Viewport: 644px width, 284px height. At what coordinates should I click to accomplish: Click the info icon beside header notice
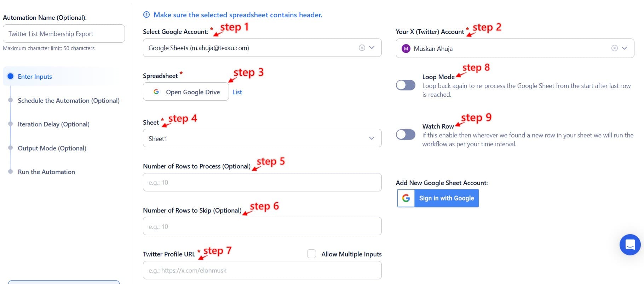146,15
